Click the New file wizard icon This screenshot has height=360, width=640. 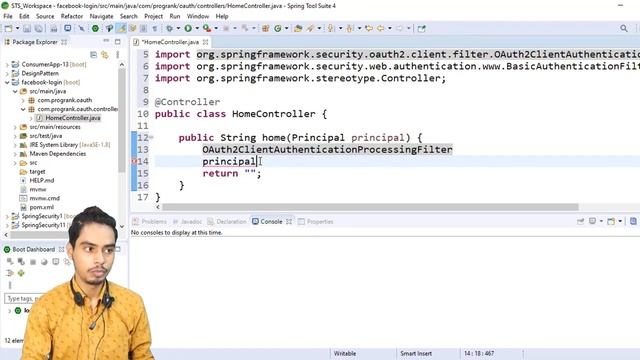(x=8, y=28)
